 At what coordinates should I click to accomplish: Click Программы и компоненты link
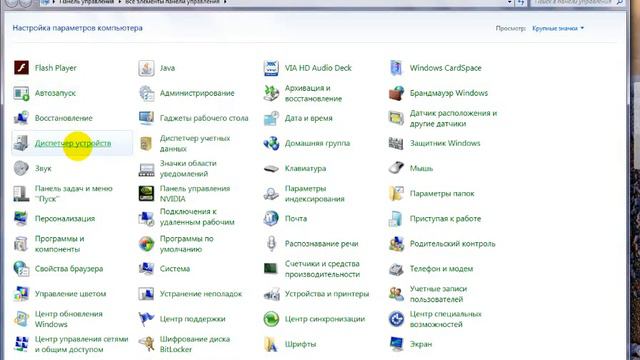59,244
